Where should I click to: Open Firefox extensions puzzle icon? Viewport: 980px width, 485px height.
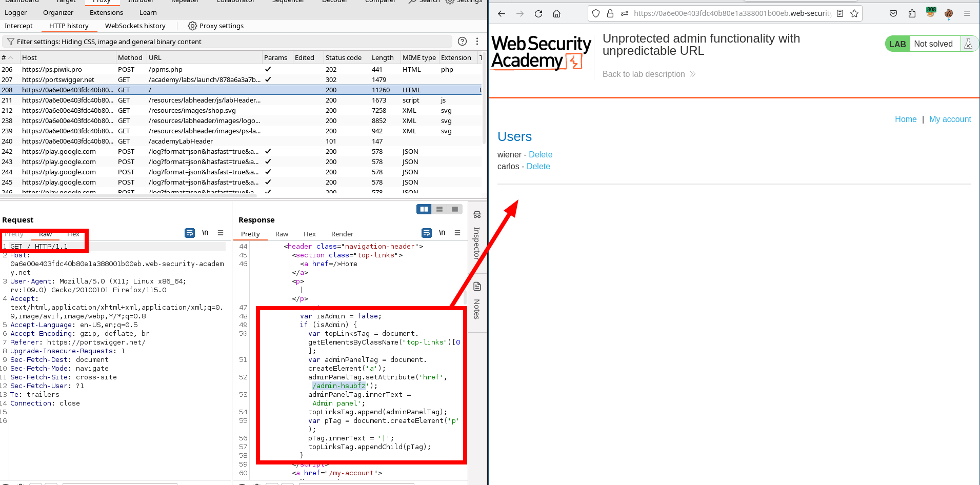(x=912, y=14)
